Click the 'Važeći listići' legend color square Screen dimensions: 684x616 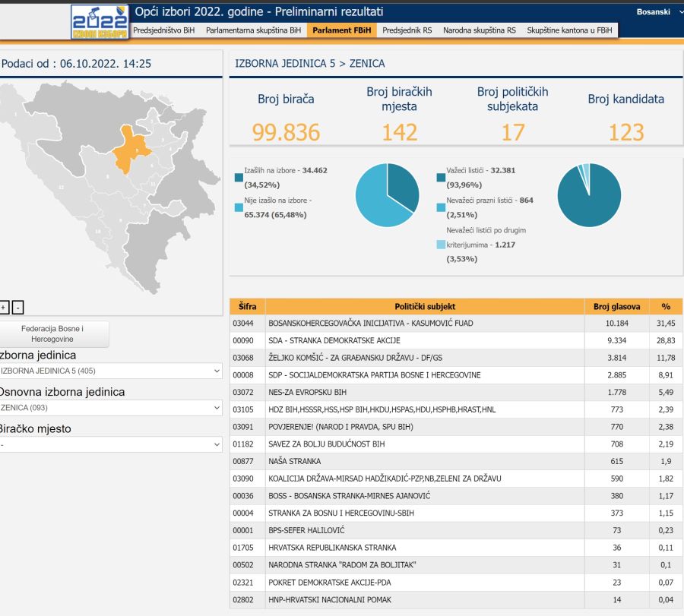coord(441,178)
